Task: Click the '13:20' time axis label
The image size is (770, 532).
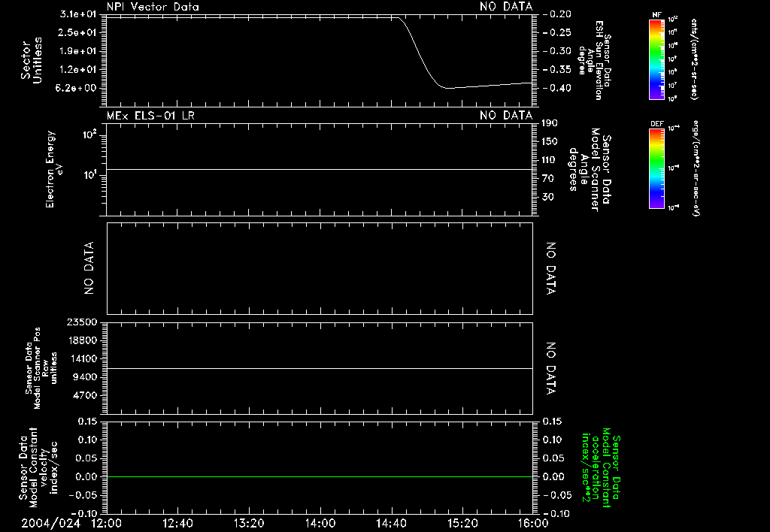Action: 249,523
